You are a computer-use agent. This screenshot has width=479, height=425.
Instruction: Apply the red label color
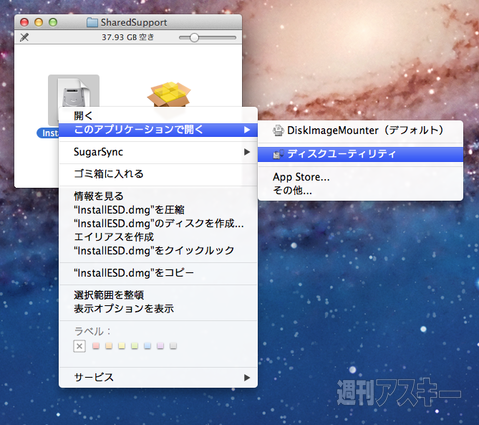(x=96, y=346)
